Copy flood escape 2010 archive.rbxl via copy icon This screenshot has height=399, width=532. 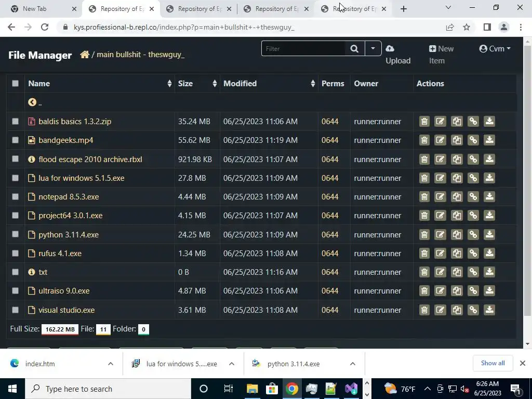tap(457, 159)
